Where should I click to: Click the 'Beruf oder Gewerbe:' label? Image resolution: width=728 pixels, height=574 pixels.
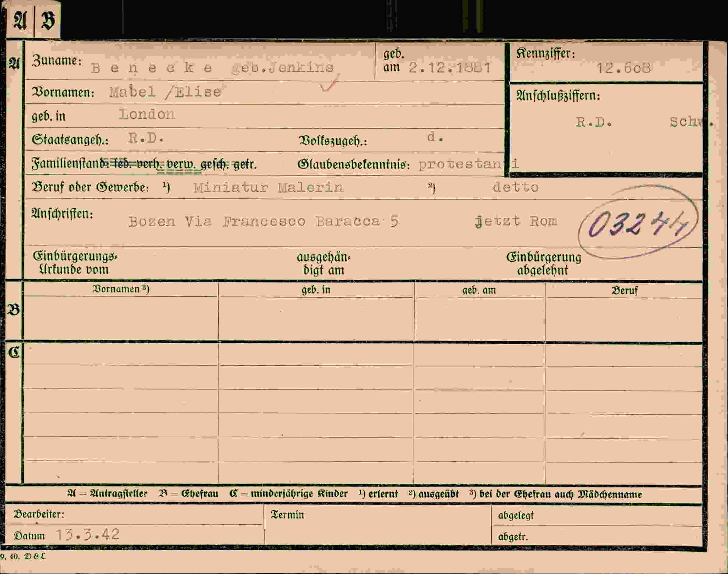[90, 187]
